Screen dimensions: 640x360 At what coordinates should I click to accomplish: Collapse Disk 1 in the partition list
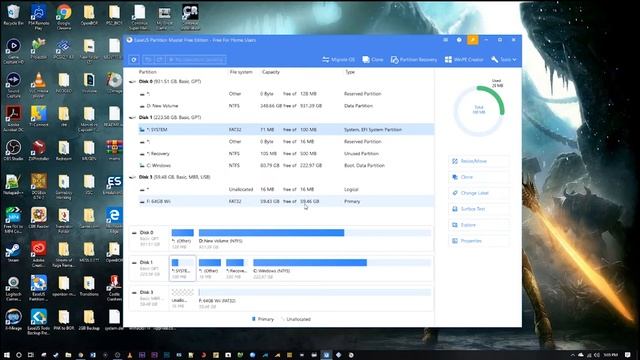coord(132,118)
